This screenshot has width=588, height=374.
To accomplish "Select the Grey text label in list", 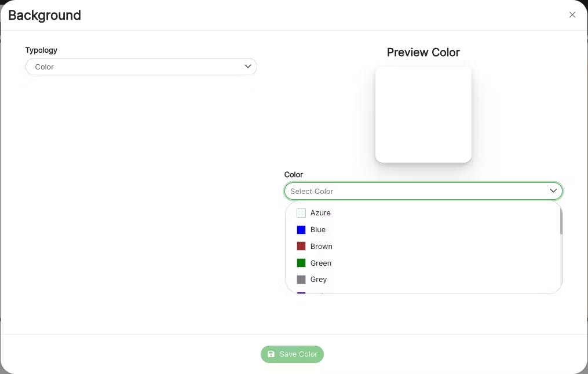I will click(x=319, y=280).
